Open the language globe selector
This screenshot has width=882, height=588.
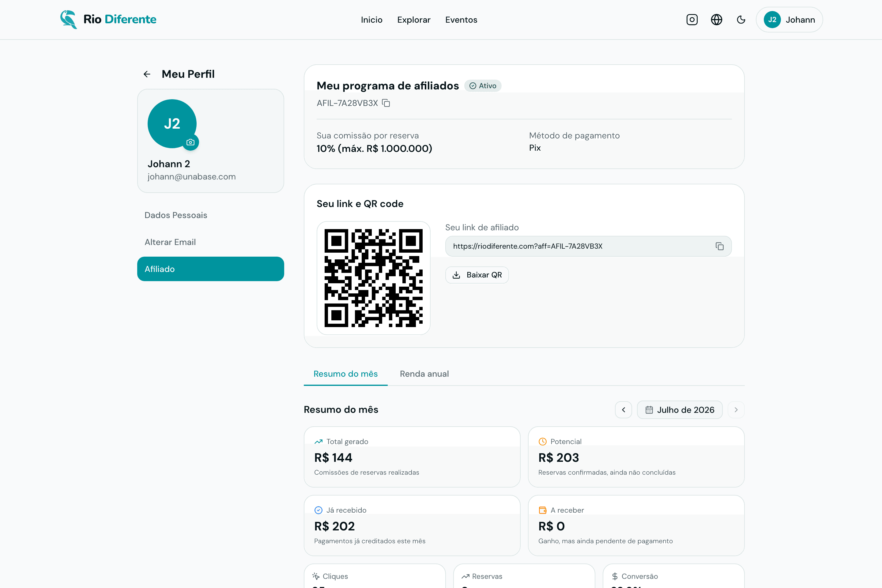point(716,20)
